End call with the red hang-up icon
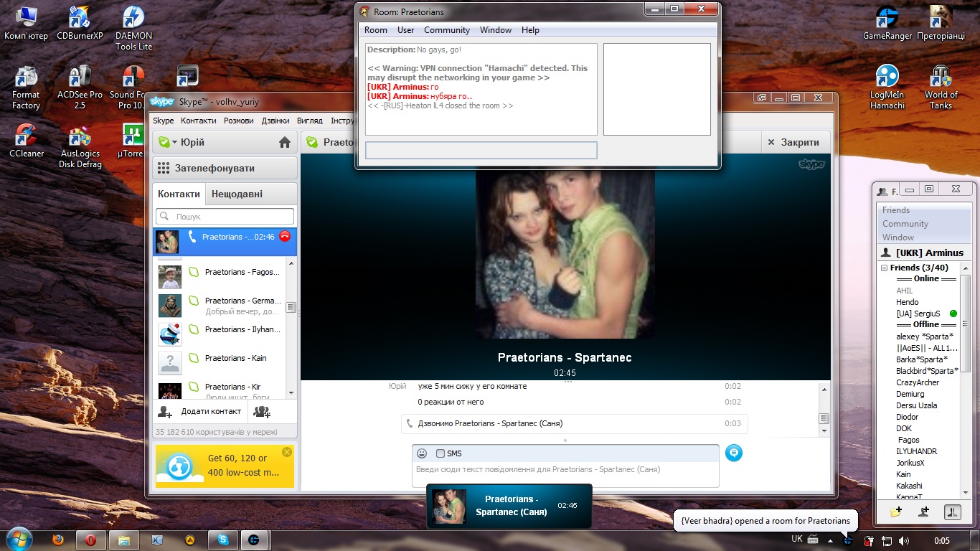The image size is (980, 551). point(285,236)
